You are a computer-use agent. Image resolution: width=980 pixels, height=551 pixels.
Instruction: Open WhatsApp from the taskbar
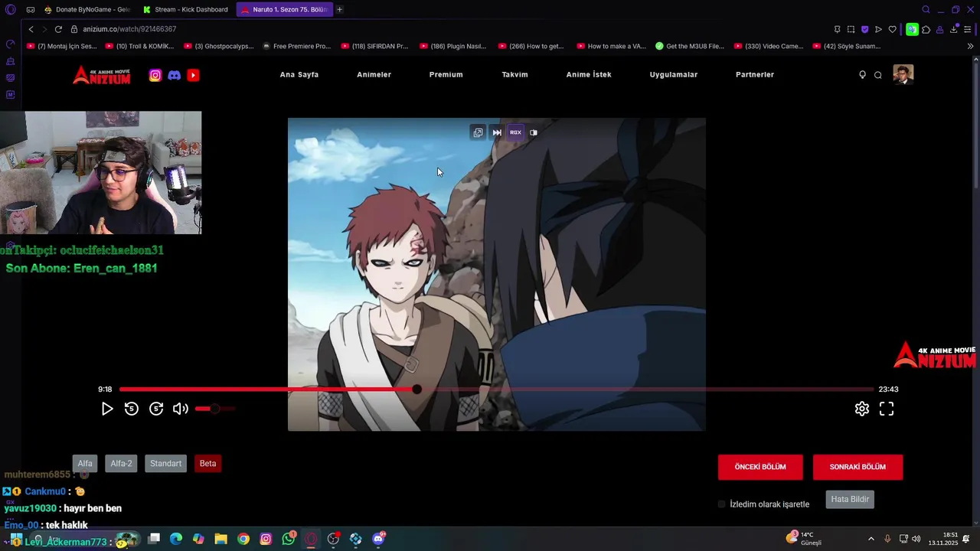pos(289,539)
